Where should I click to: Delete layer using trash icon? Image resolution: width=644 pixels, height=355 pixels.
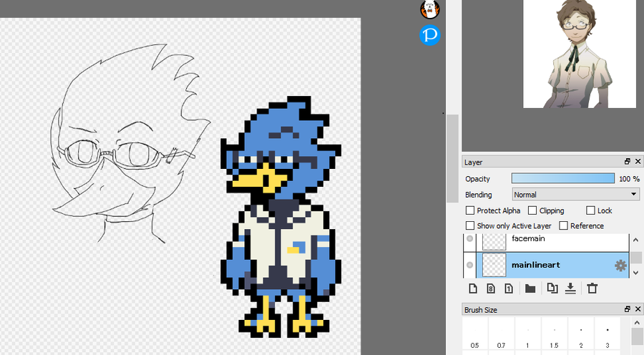click(592, 288)
